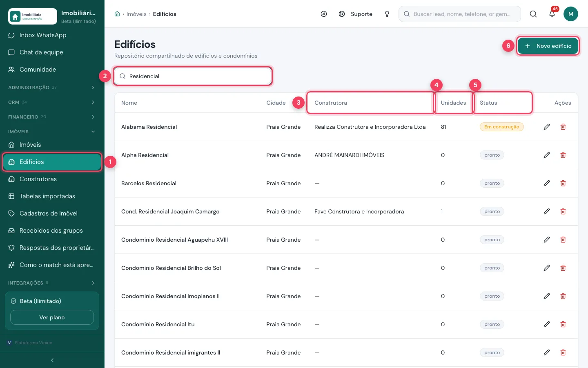This screenshot has width=588, height=368.
Task: Expand the Integrações sidebar section
Action: [x=52, y=283]
